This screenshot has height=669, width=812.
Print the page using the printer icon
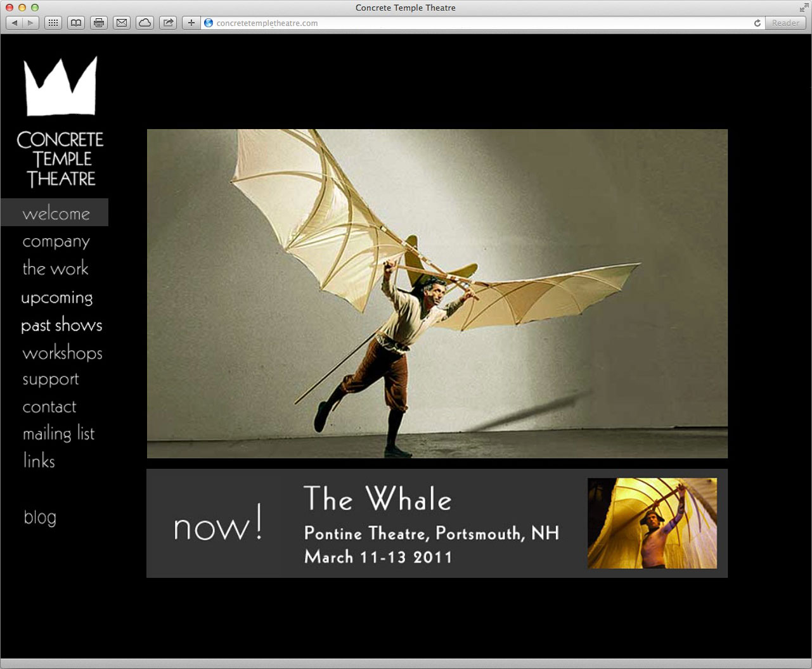click(x=99, y=23)
